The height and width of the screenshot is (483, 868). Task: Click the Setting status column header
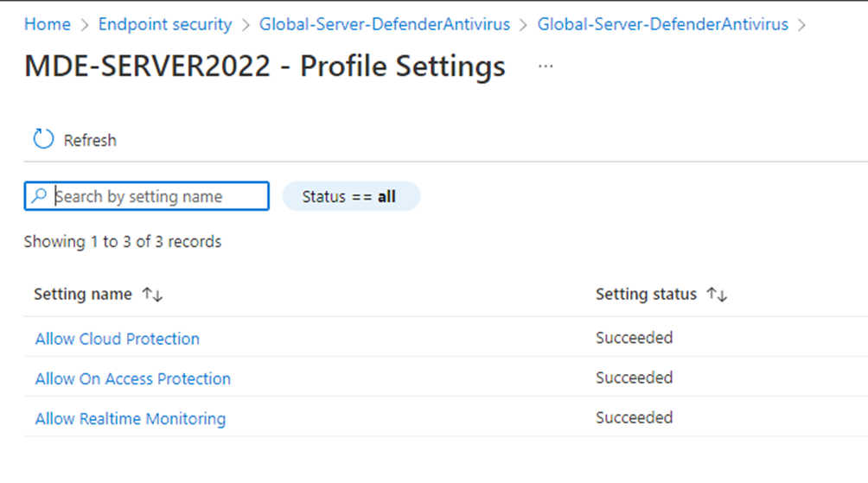646,295
